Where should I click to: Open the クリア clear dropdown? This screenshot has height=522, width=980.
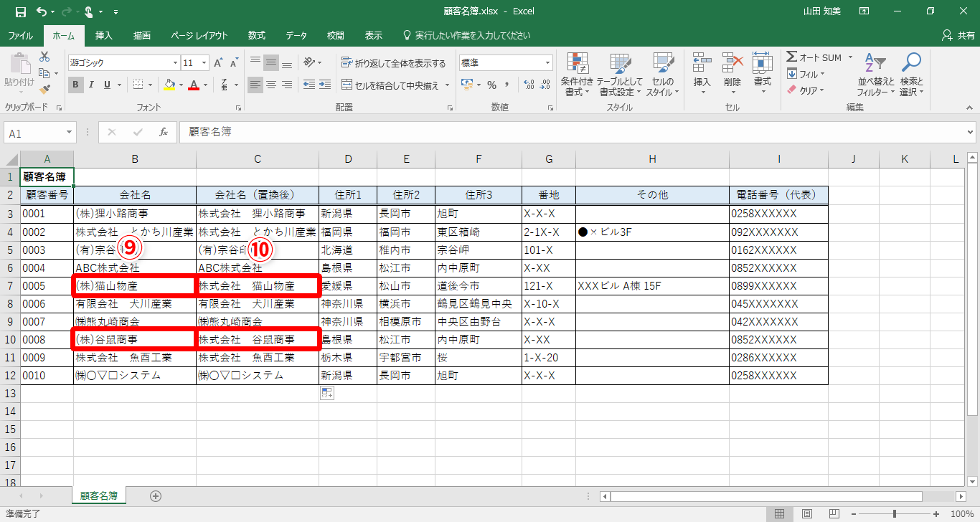[x=805, y=90]
